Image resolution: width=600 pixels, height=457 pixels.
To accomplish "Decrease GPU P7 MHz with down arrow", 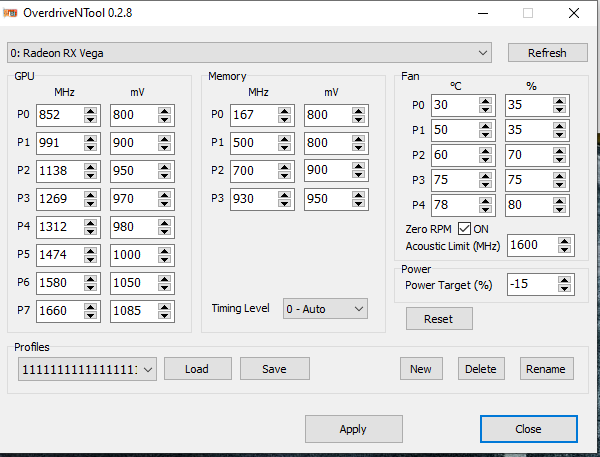I will click(91, 315).
